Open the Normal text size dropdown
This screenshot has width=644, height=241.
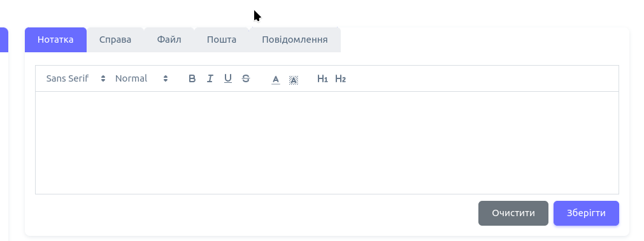point(141,78)
